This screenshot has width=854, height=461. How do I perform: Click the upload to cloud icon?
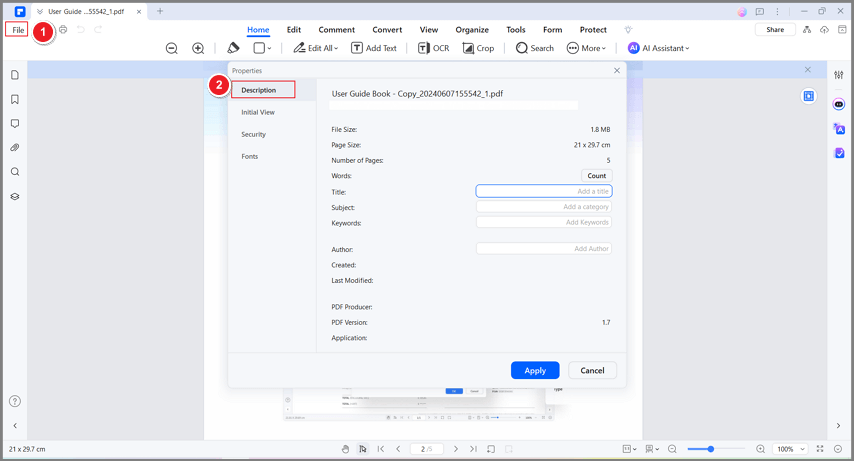pos(824,29)
